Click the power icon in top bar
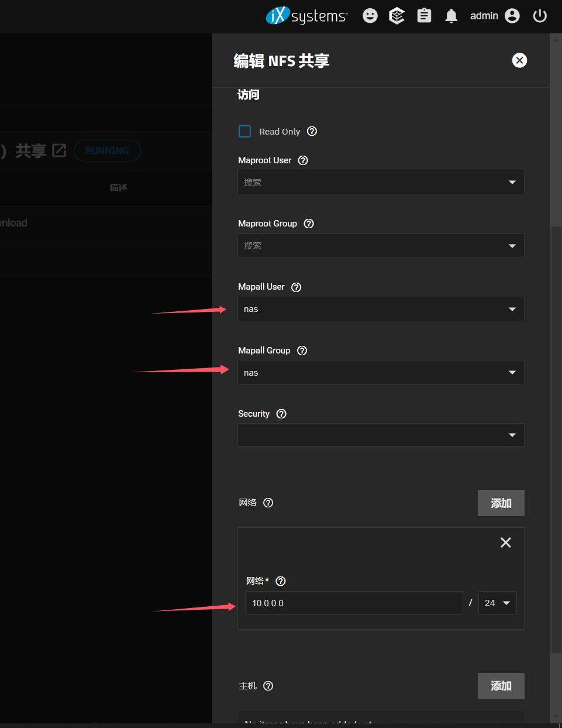The height and width of the screenshot is (728, 562). click(540, 16)
